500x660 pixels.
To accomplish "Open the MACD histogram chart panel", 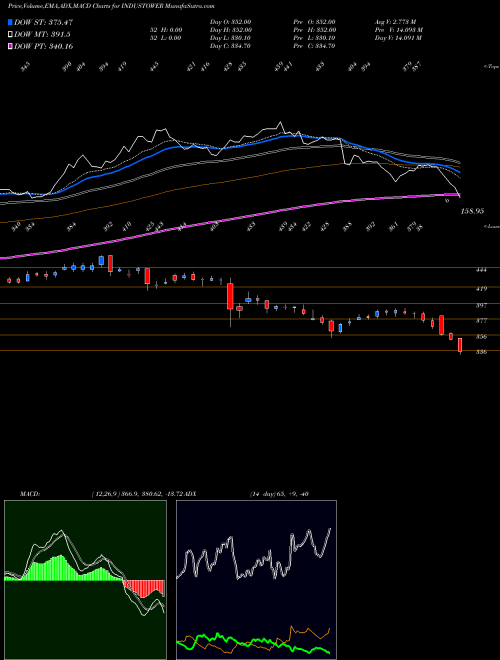I will (x=85, y=580).
